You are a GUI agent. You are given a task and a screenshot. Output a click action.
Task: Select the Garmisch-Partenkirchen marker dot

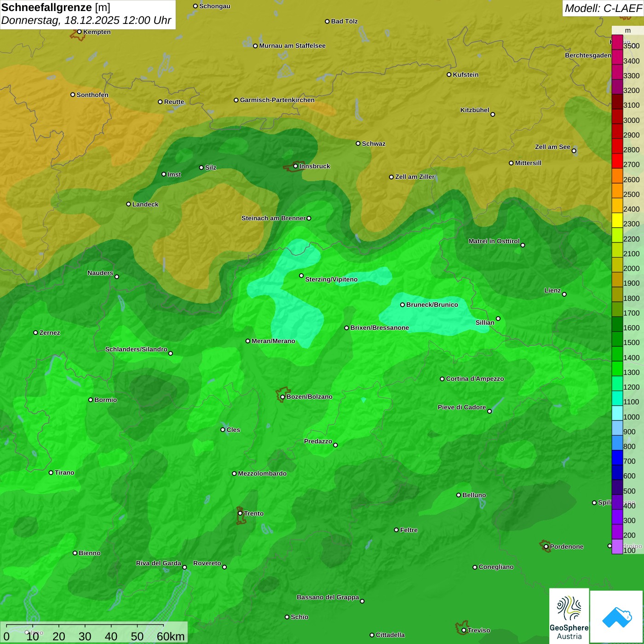236,100
